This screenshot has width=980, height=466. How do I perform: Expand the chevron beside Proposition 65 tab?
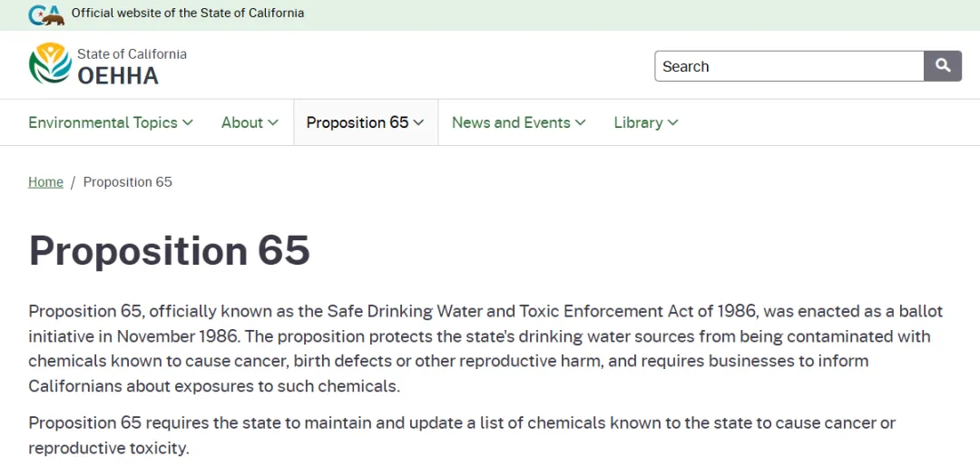pos(418,122)
